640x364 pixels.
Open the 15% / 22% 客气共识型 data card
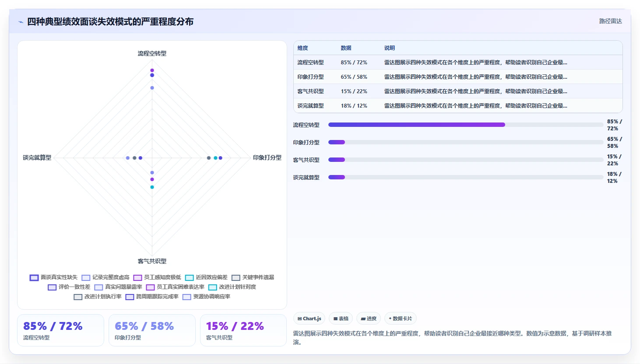point(243,330)
